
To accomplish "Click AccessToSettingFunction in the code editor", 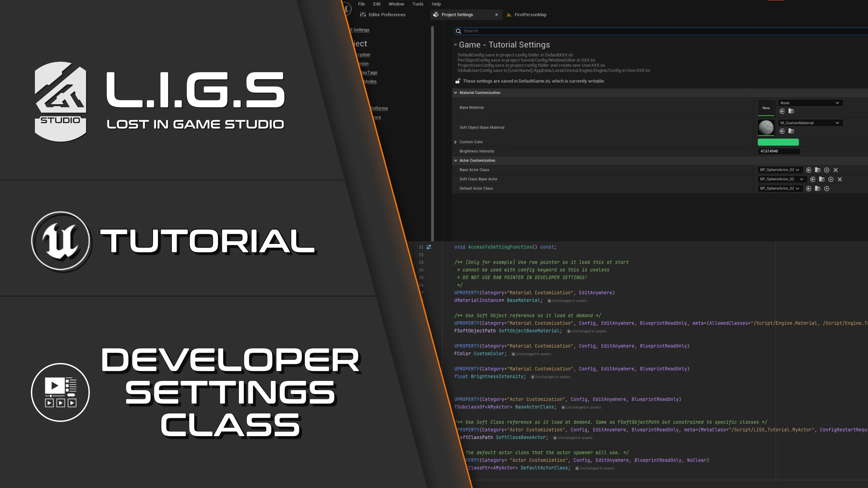I will [x=500, y=247].
